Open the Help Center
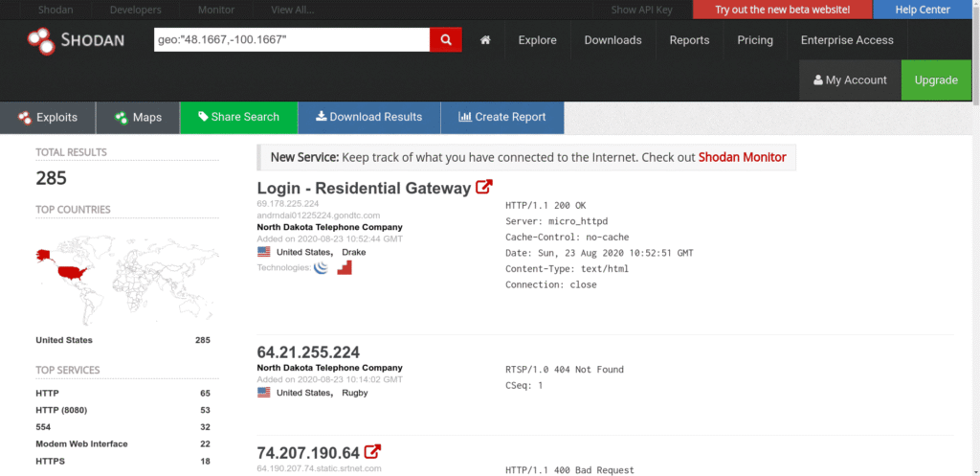Screen dimensions: 980x476 click(923, 10)
